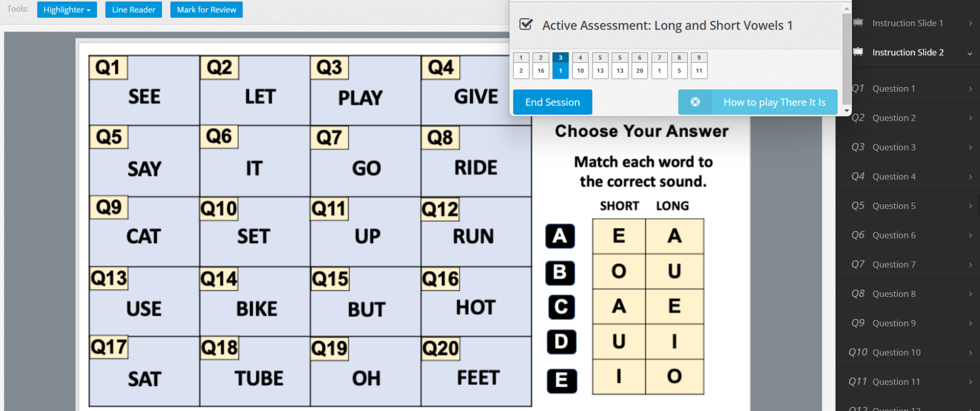Click the Q1 badge in the sidebar
The image size is (980, 411).
click(858, 88)
